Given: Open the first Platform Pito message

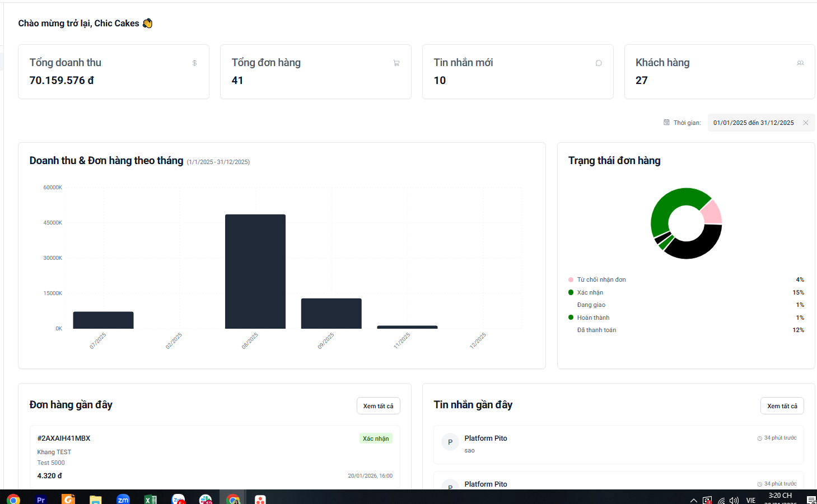Looking at the screenshot, I should (x=619, y=445).
